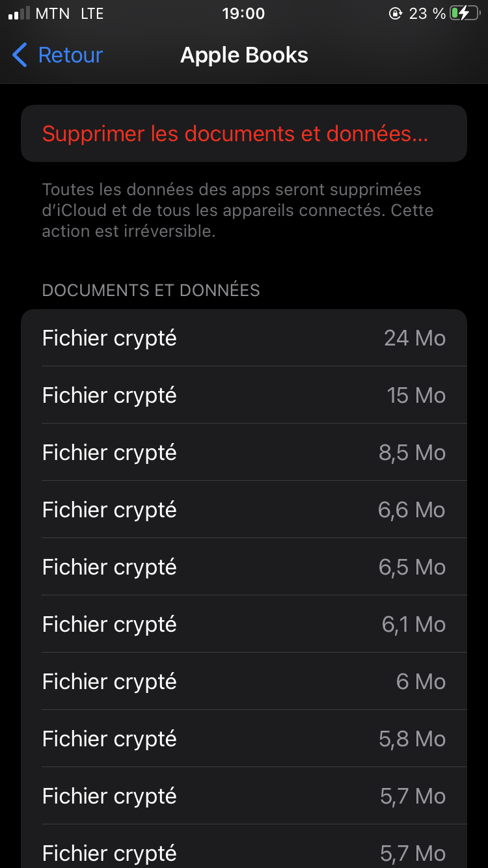This screenshot has height=868, width=488.
Task: Tap the DOCUMENTS ET DONNÉES section header
Action: point(151,290)
